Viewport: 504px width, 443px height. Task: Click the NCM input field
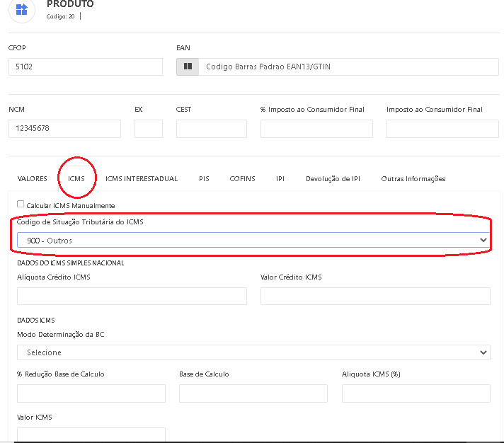[64, 129]
